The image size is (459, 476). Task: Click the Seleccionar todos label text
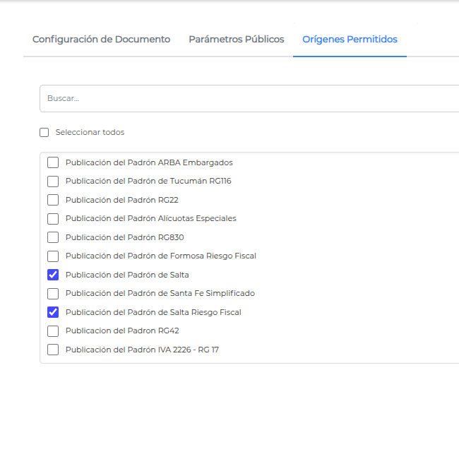90,132
